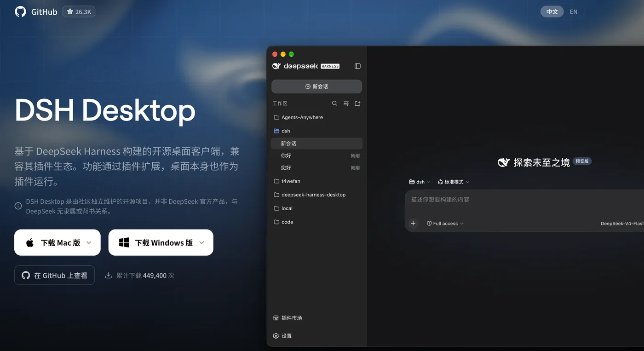Switch language to 中文
This screenshot has height=351, width=644.
(x=552, y=12)
